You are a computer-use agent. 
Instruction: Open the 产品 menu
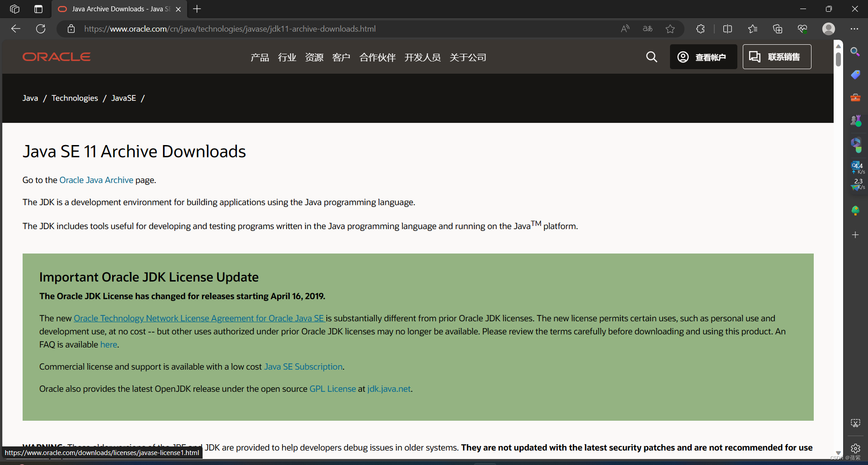pos(260,57)
